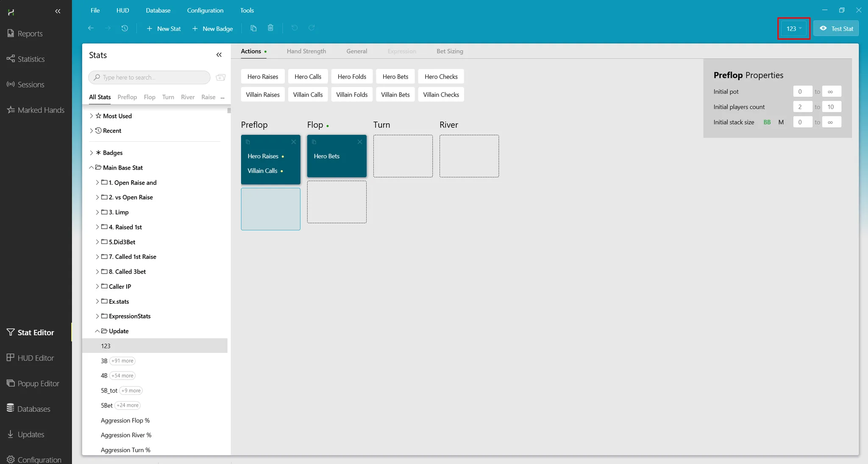
Task: Collapse the left navigation sidebar
Action: [58, 11]
